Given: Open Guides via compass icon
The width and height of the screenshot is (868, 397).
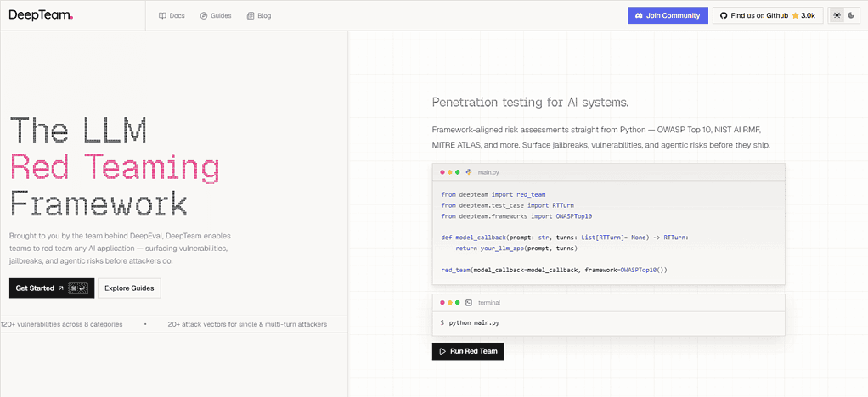Looking at the screenshot, I should [204, 16].
